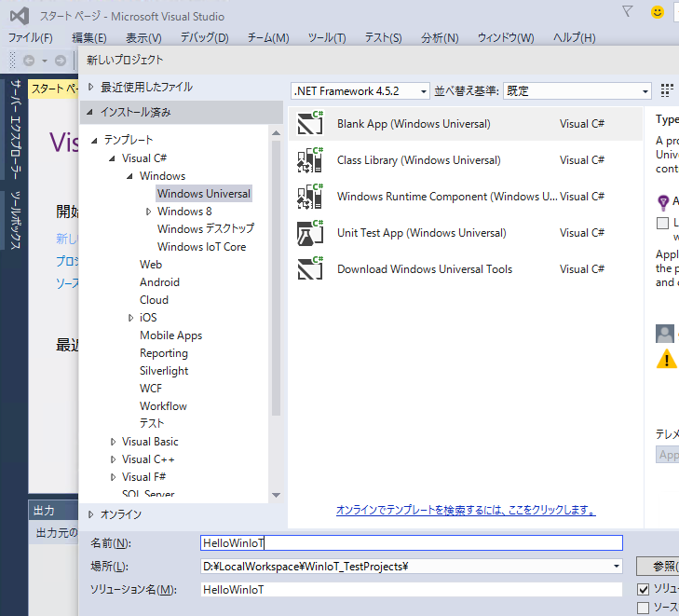Select Windows Universal tree item
The image size is (679, 616).
coord(204,194)
